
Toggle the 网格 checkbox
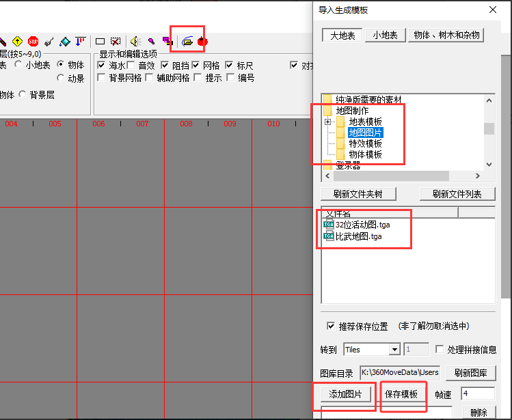click(x=196, y=66)
